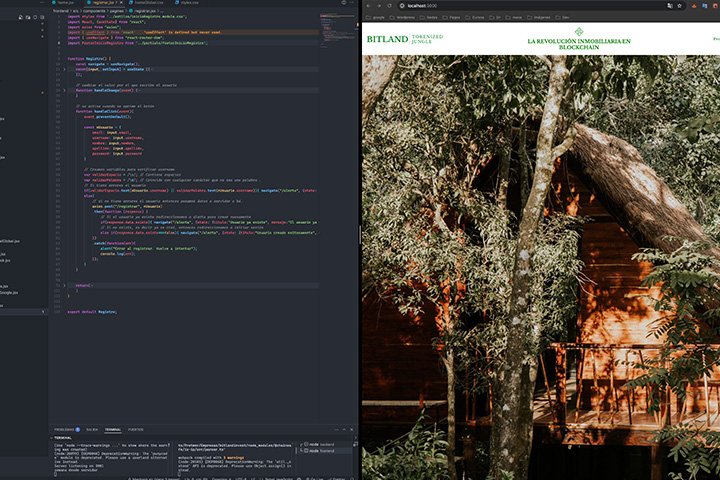The height and width of the screenshot is (480, 720).
Task: Open the imágenes bookmarks folder
Action: tap(539, 17)
